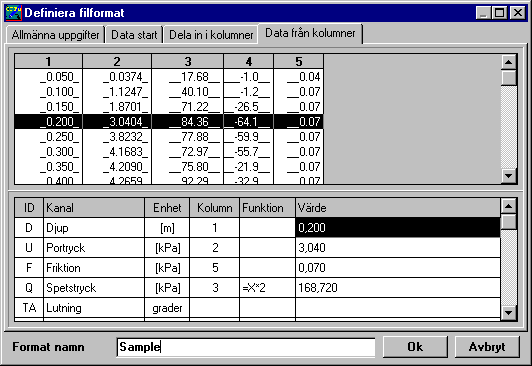This screenshot has height=366, width=532.
Task: Click the Kolumn cell for Portryck
Action: 215,248
